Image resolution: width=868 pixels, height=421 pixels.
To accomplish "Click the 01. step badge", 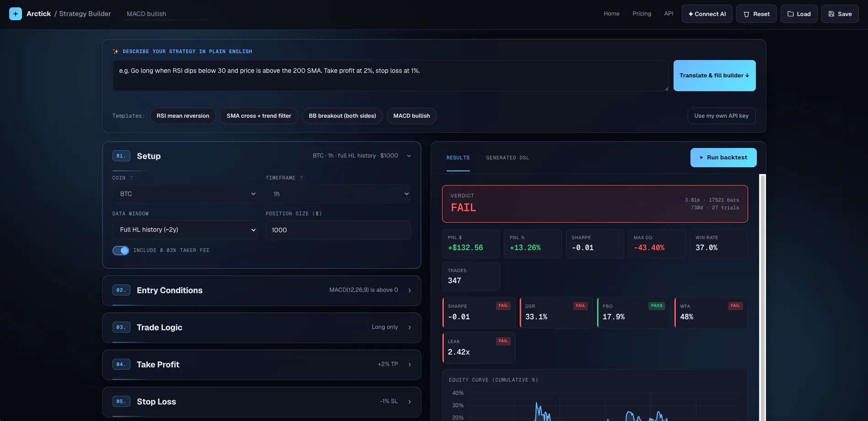I will [121, 156].
